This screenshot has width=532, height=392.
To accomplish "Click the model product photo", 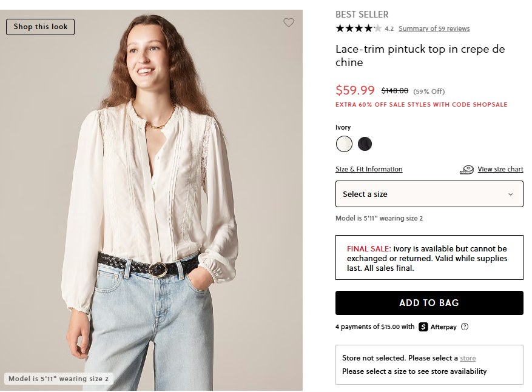I will (152, 200).
